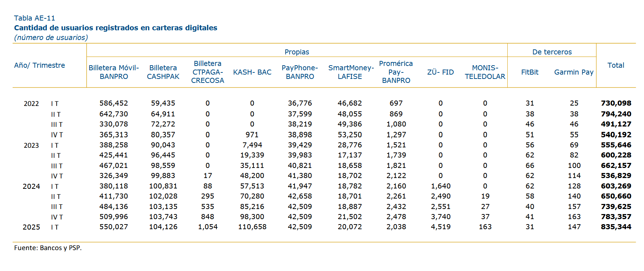Select the total '536,829'

pyautogui.click(x=616, y=176)
